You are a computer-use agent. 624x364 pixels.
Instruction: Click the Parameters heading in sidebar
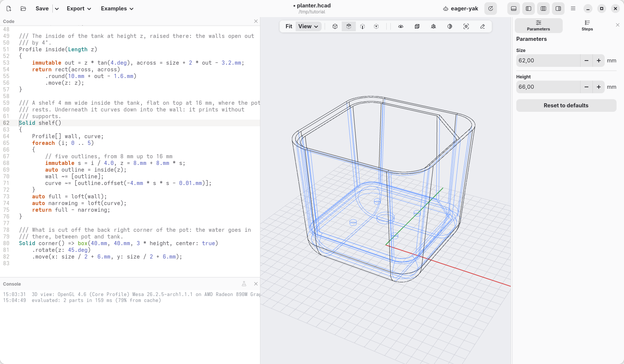tap(532, 39)
